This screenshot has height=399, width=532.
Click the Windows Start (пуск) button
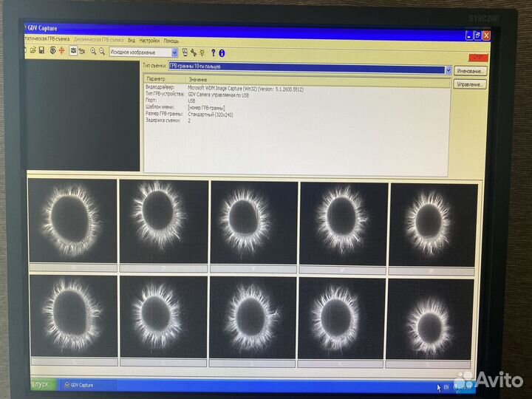pyautogui.click(x=42, y=384)
